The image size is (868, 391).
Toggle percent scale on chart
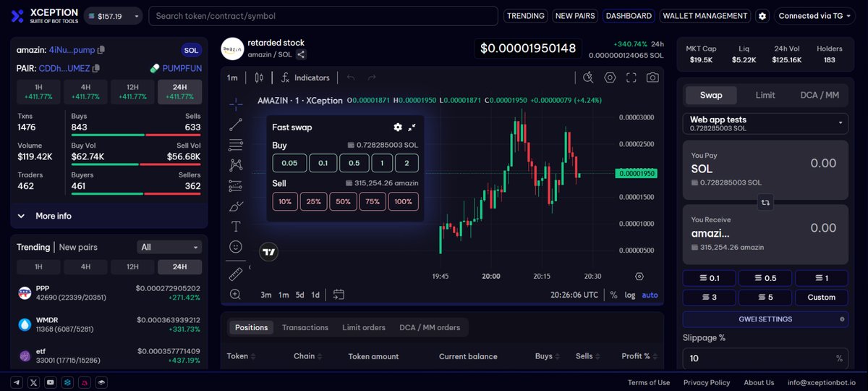click(x=613, y=295)
